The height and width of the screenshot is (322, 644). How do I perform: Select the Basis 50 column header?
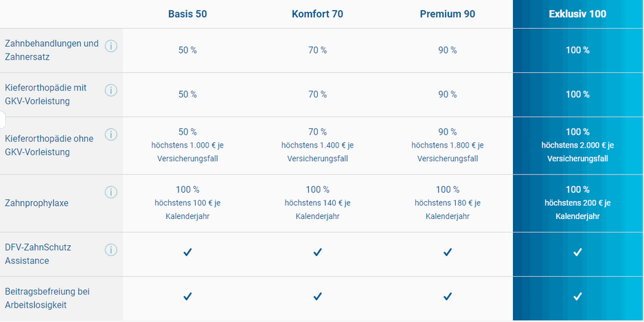click(187, 14)
